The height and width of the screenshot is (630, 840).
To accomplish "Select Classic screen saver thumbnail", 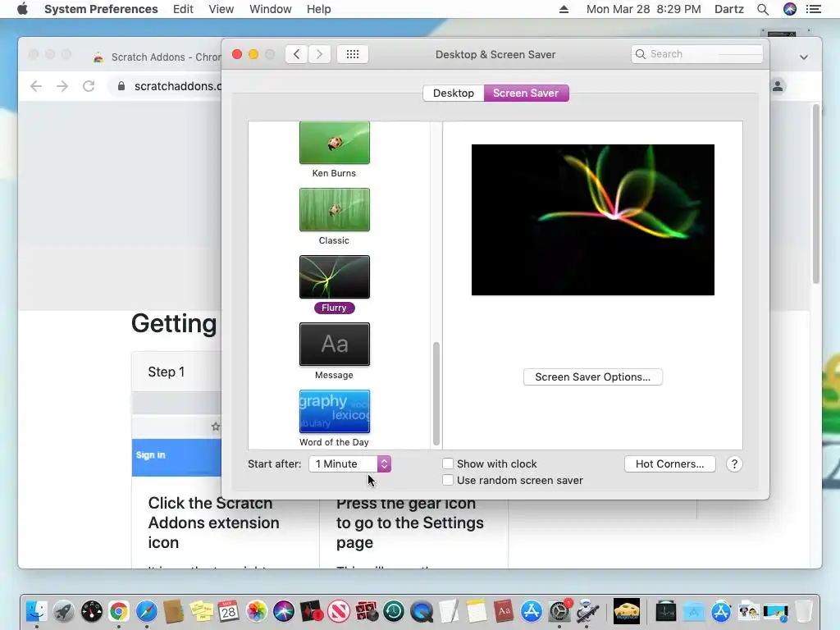I will (335, 210).
